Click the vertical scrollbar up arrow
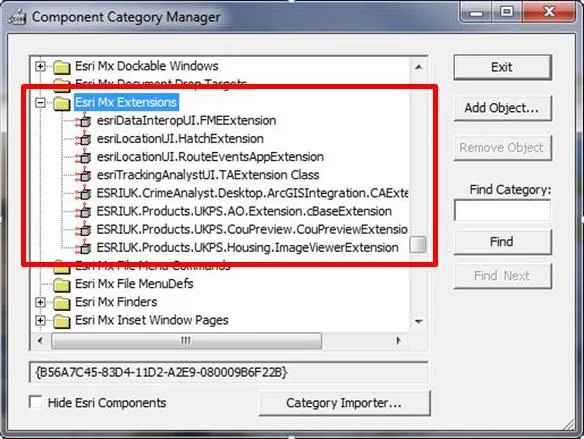 [419, 67]
